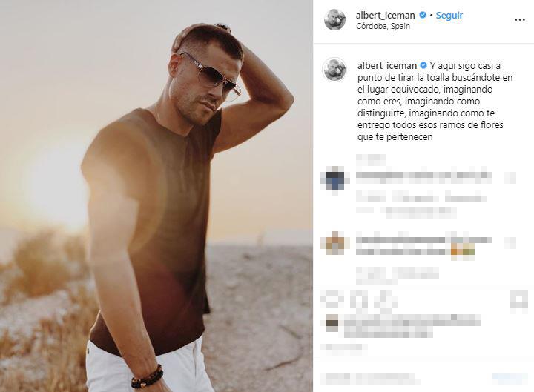Click the verified badge in the caption

click(x=423, y=65)
